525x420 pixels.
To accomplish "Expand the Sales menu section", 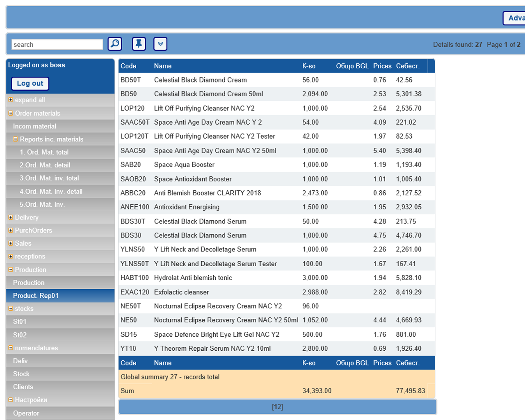I will (x=11, y=243).
